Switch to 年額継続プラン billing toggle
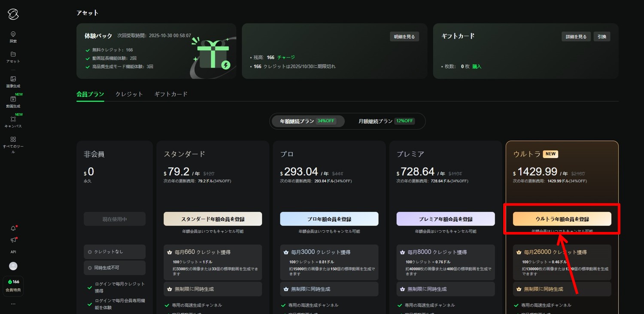 point(308,121)
